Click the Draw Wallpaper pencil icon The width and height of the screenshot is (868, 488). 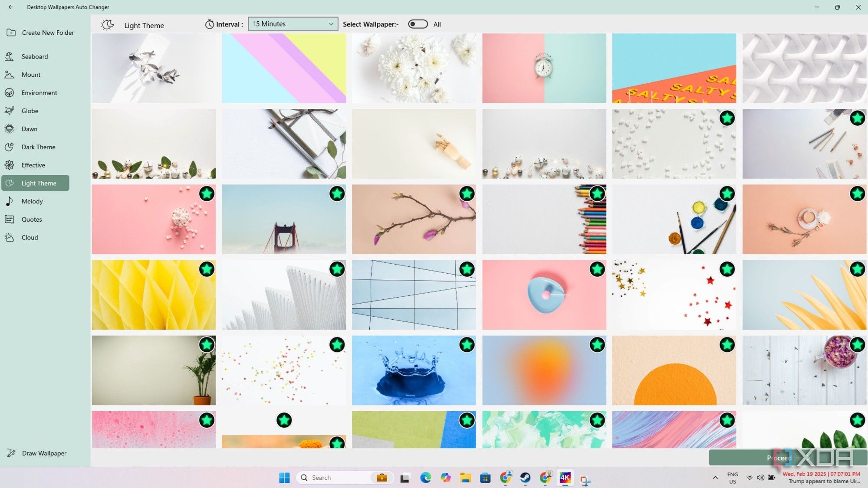tap(11, 453)
